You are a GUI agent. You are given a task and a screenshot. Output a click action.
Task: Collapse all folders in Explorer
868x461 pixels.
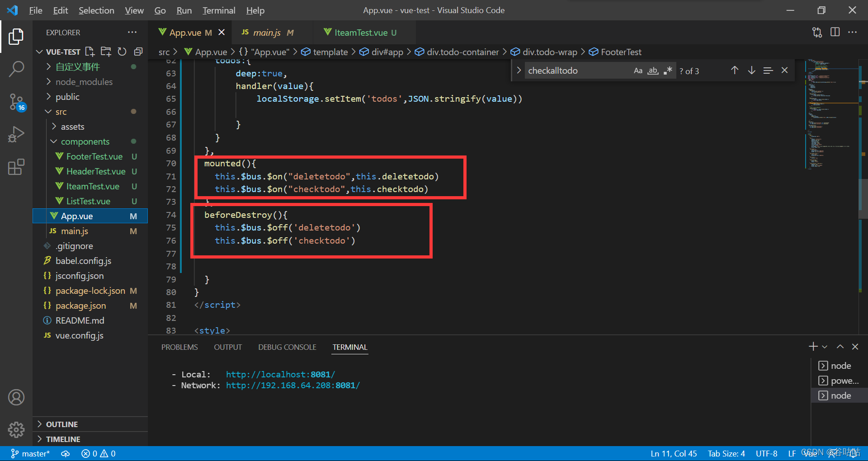[138, 52]
